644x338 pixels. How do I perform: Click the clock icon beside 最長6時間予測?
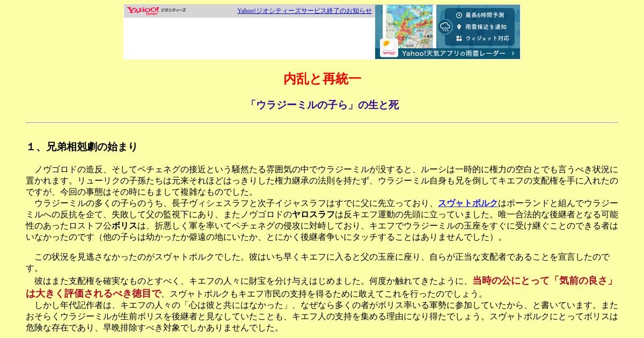459,15
